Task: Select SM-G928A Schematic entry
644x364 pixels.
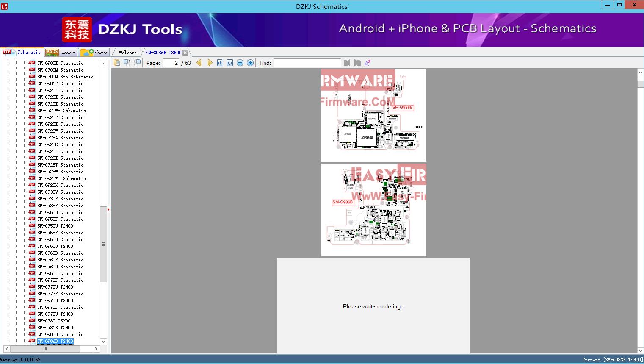Action: [60, 138]
